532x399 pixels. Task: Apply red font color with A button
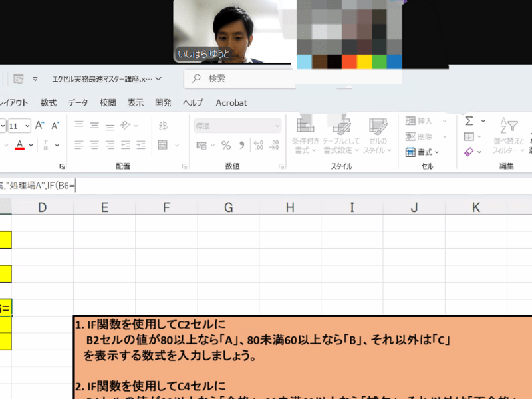coord(20,145)
